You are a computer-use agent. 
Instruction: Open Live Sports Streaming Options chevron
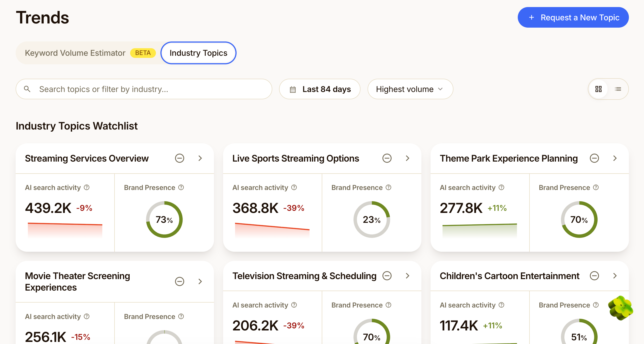point(408,158)
